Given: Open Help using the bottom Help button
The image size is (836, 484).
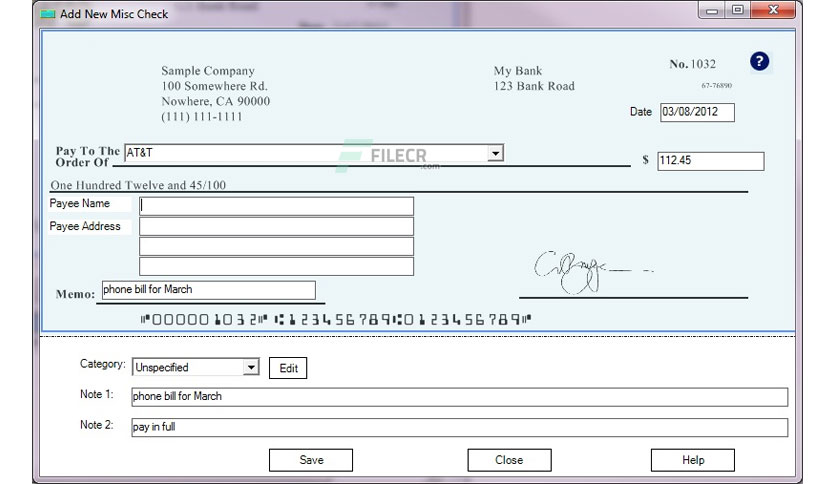Looking at the screenshot, I should [x=693, y=460].
